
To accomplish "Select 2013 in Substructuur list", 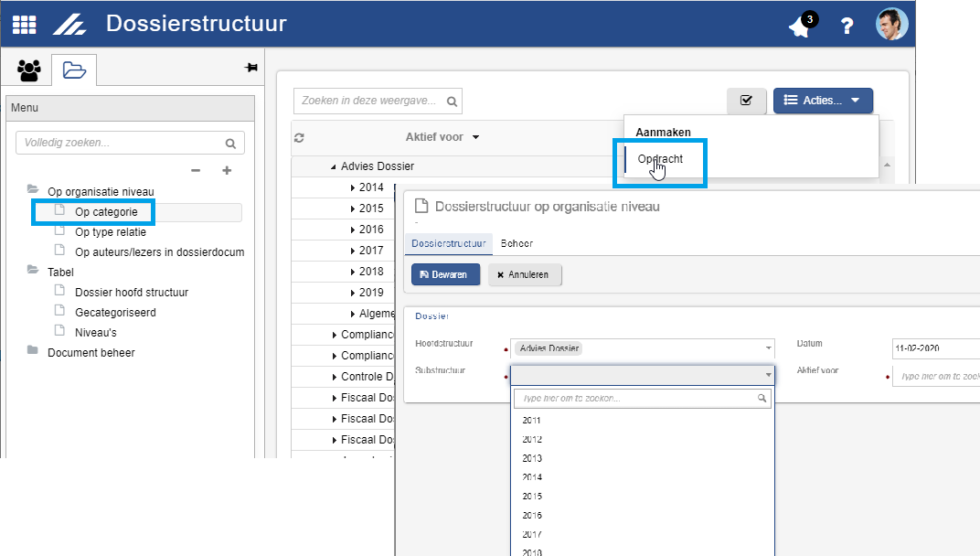I will click(532, 458).
